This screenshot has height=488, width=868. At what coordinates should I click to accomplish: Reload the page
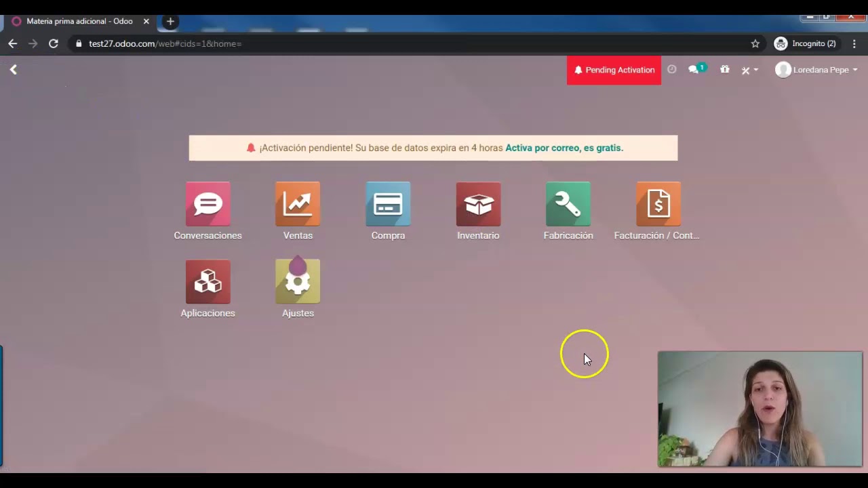[x=53, y=43]
